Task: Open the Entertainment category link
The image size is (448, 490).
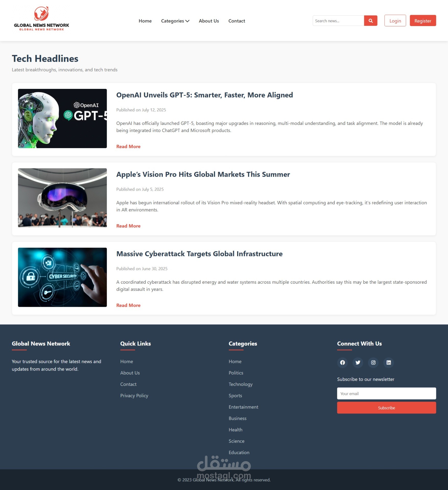Action: tap(244, 407)
